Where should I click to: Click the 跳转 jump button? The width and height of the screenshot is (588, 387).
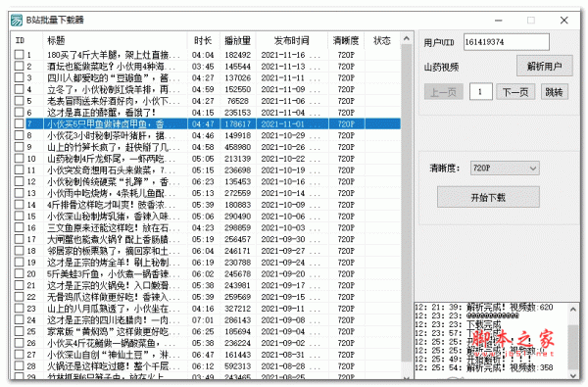pyautogui.click(x=555, y=92)
